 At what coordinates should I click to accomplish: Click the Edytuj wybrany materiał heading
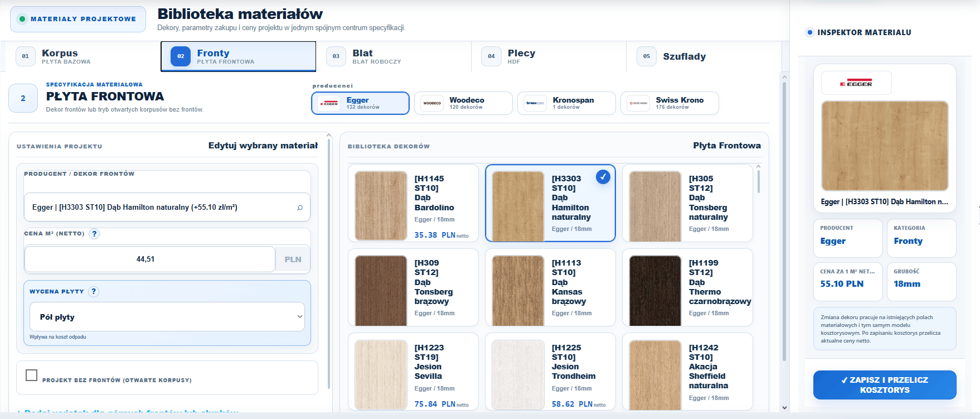(x=263, y=146)
